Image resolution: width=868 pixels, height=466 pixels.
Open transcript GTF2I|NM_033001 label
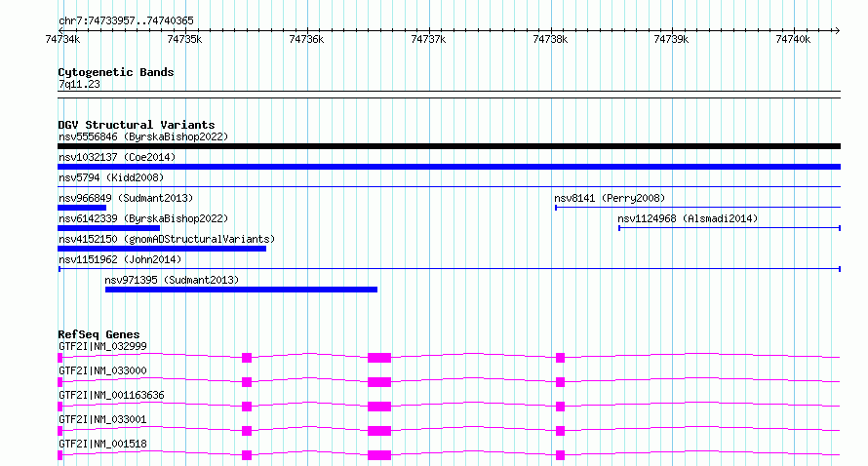pos(102,419)
